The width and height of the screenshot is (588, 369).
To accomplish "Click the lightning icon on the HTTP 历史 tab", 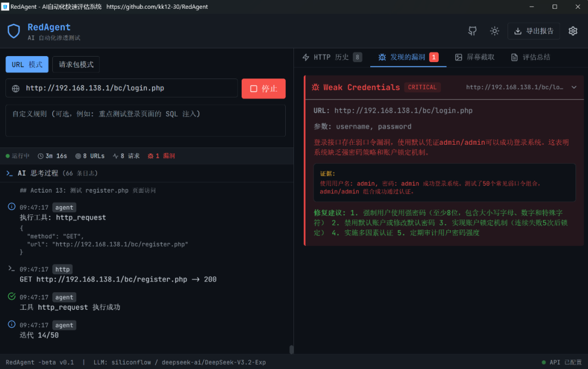I will tap(308, 57).
